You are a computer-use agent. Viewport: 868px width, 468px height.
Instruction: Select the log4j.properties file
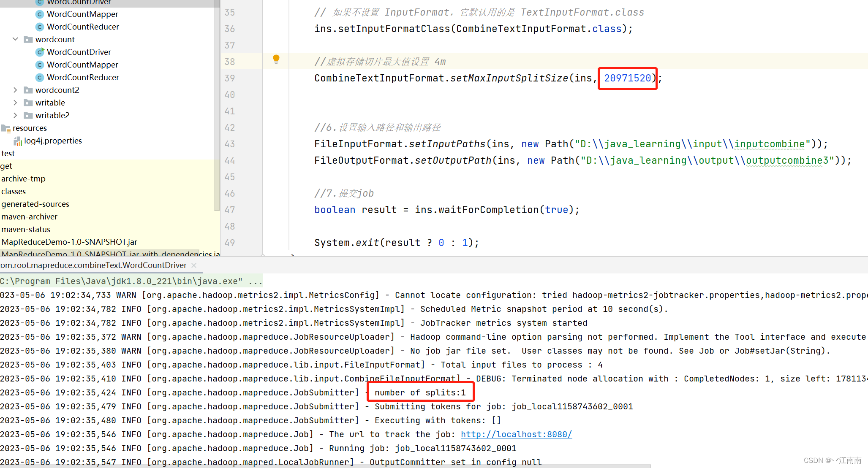[x=53, y=141]
